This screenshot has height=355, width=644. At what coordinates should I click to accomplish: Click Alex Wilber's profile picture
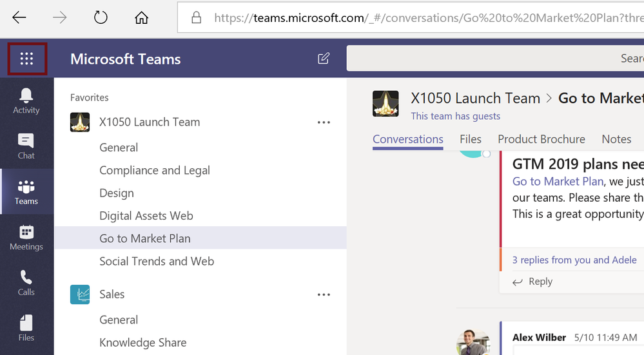click(473, 342)
